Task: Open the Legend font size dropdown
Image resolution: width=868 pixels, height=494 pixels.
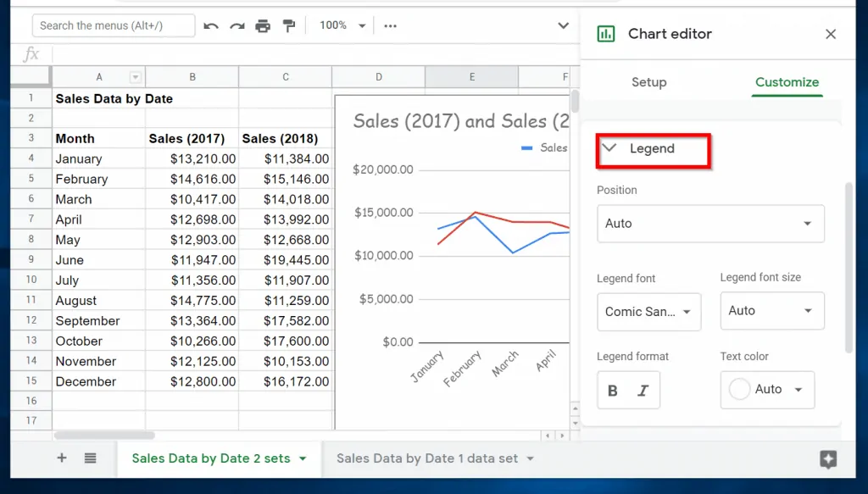Action: coord(771,311)
